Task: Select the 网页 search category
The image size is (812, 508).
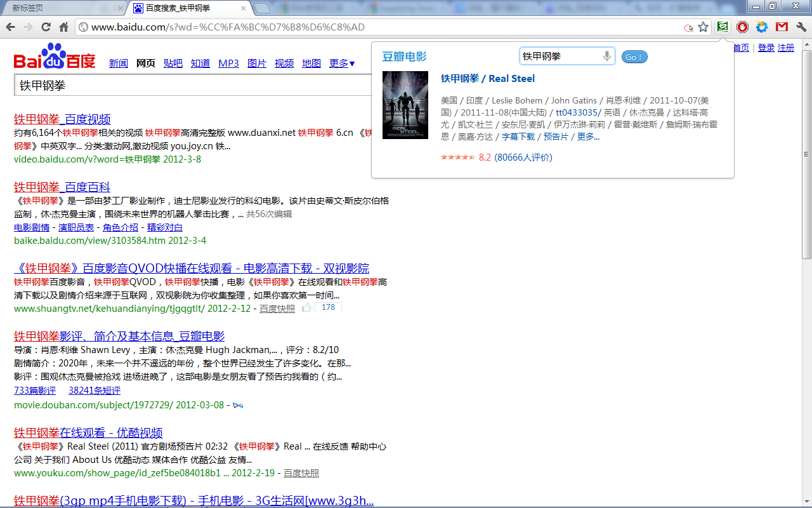Action: pos(146,63)
